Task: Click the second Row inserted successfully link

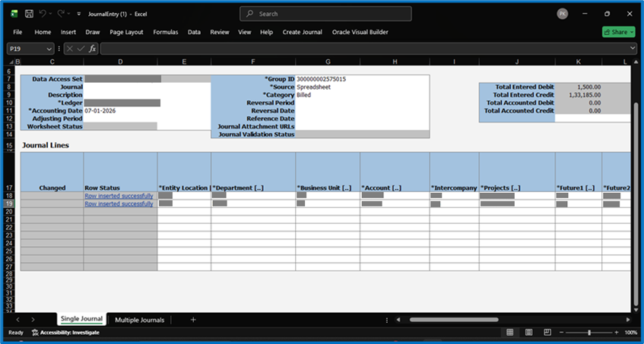Action: [119, 204]
